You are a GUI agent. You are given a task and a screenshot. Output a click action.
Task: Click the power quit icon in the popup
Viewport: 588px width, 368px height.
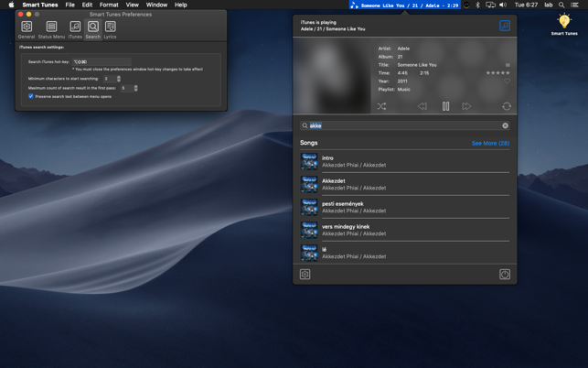tap(505, 275)
